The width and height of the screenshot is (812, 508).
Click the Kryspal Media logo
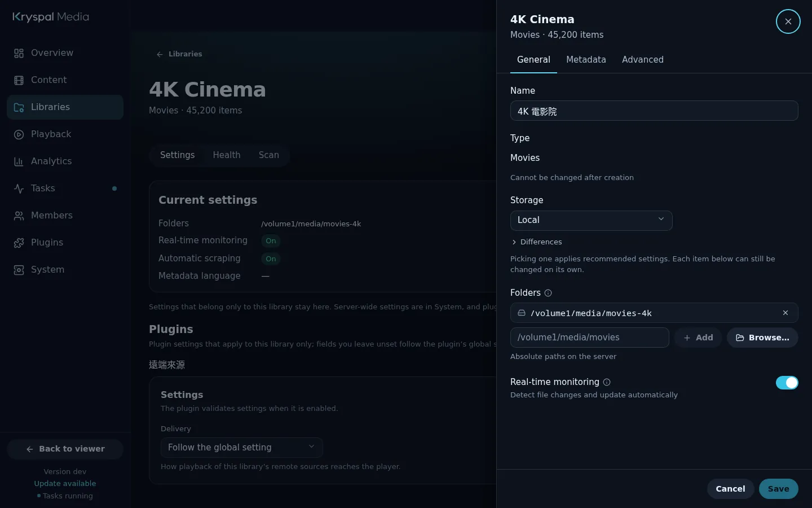click(x=51, y=17)
